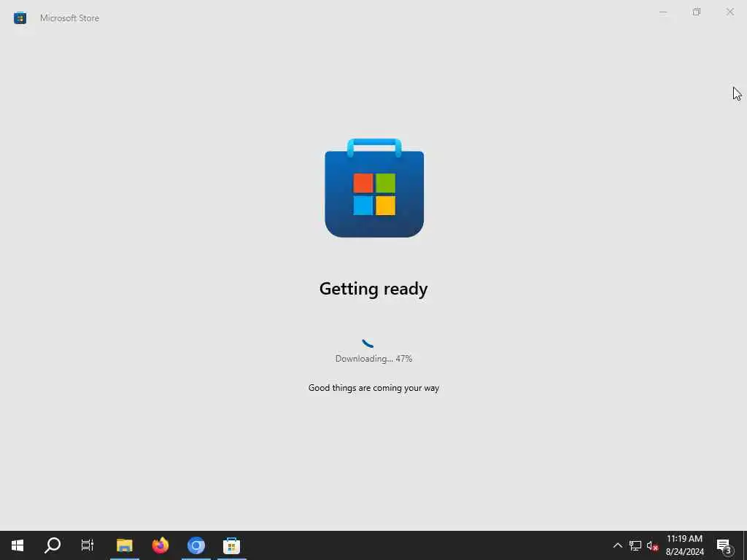The height and width of the screenshot is (560, 747).
Task: Launch Firefox from the taskbar
Action: pos(160,545)
